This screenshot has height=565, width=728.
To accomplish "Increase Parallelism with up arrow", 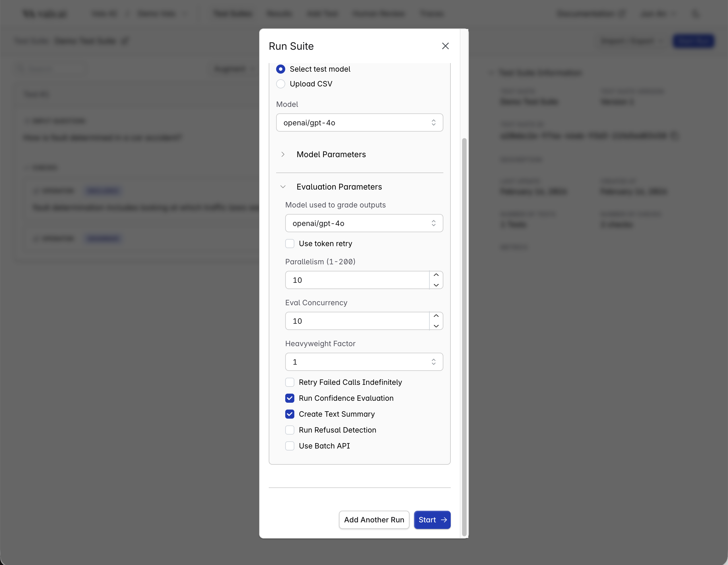I will [x=436, y=275].
